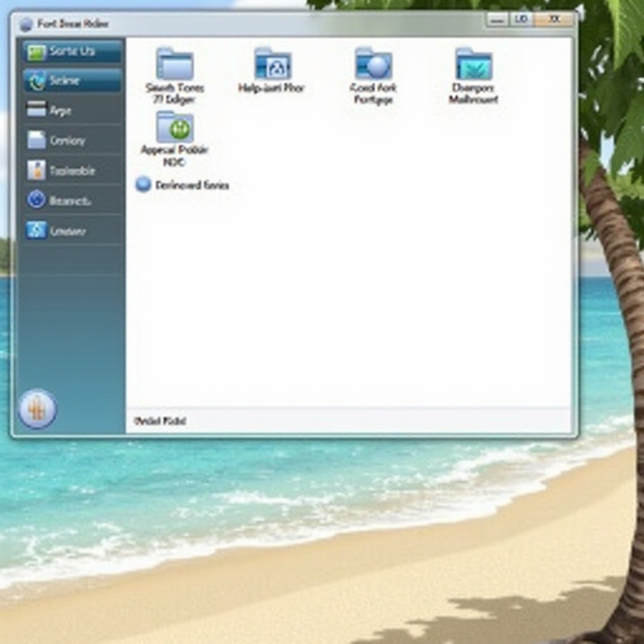Click the round blue "Beamets" sidebar icon
This screenshot has height=644, width=644.
36,200
